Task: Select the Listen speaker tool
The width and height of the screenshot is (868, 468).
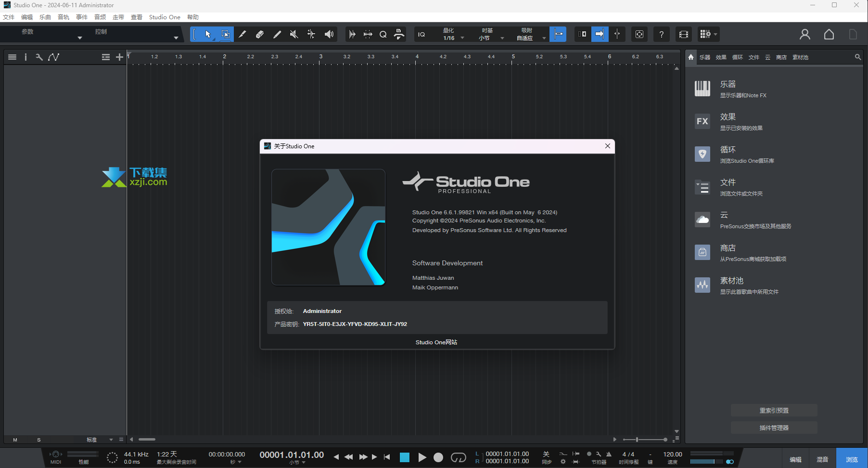Action: [329, 34]
